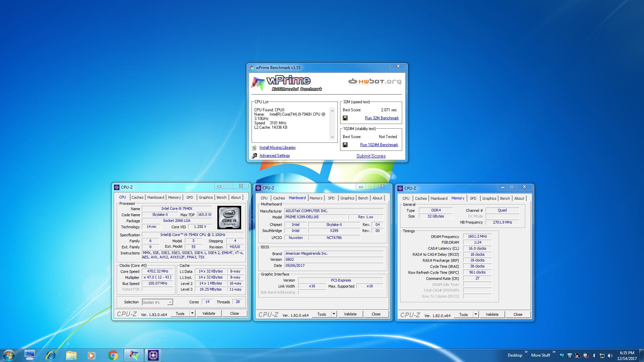Click Close in the Mainboard window
The width and height of the screenshot is (644, 362).
coord(376,314)
